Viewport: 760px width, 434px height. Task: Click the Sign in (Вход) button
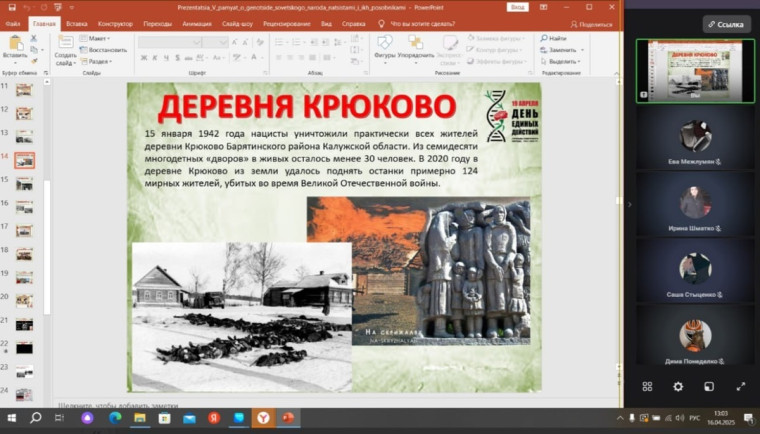[517, 7]
